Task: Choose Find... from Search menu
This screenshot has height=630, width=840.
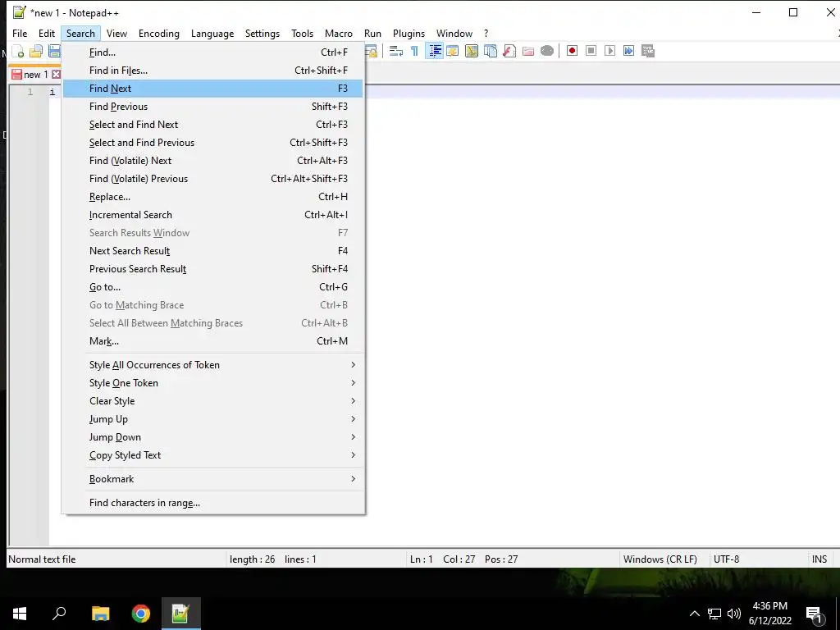Action: pos(212,52)
